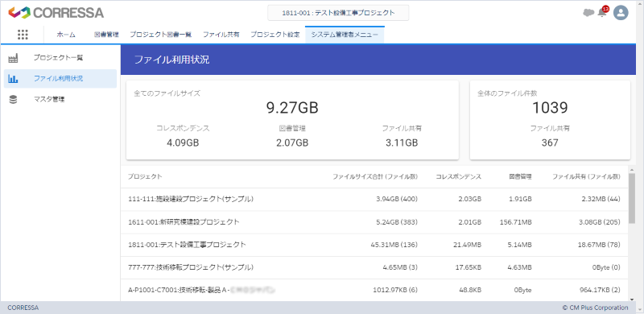Click the コレスポンデンス column header in table

[x=458, y=177]
